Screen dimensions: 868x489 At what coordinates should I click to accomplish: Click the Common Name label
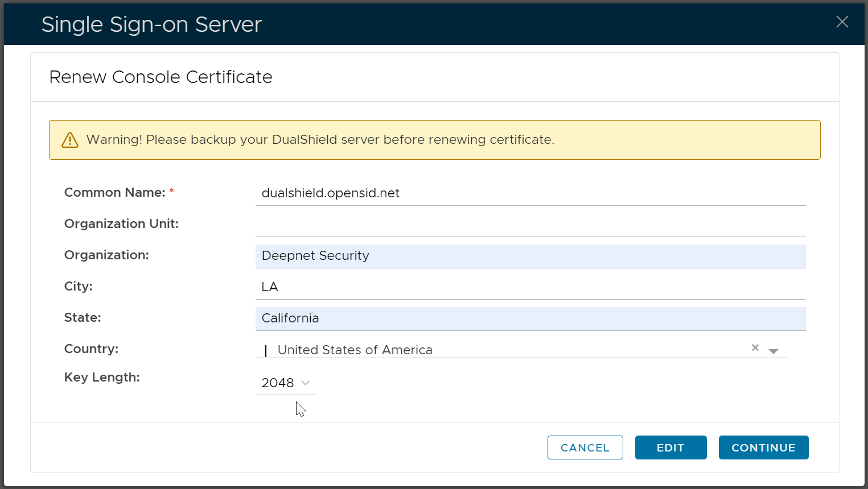pyautogui.click(x=114, y=193)
